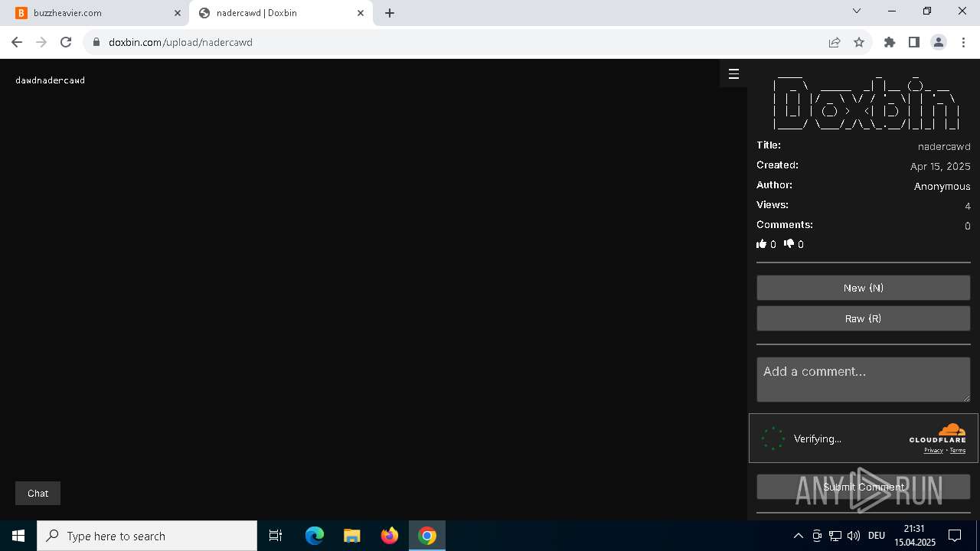The width and height of the screenshot is (980, 551).
Task: Click the New (N) button
Action: coord(864,288)
